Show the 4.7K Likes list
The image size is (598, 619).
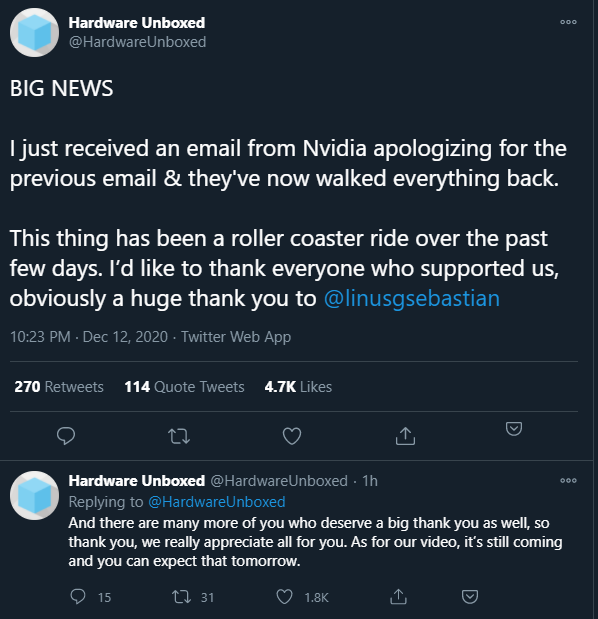(298, 387)
